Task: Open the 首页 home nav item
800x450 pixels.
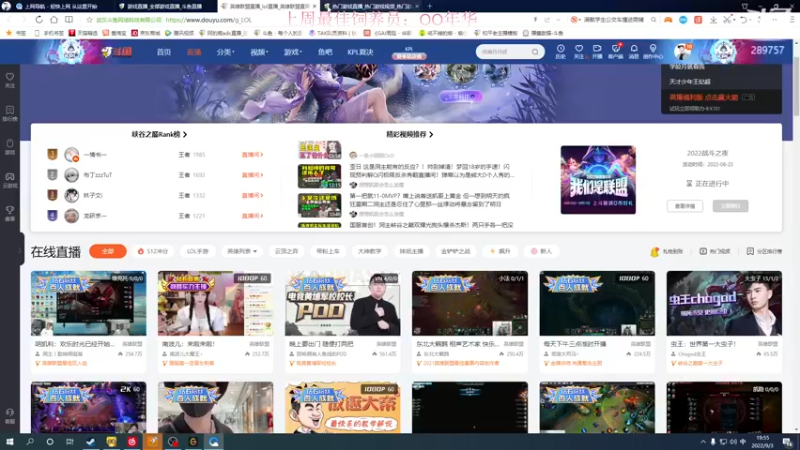Action: (x=164, y=52)
